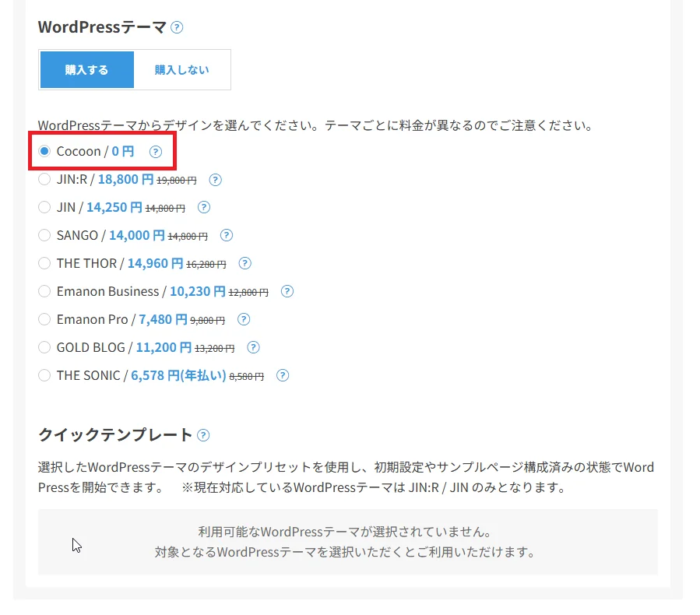Click the 利用可能なWordPressテーマが選択されていません message

point(345,532)
